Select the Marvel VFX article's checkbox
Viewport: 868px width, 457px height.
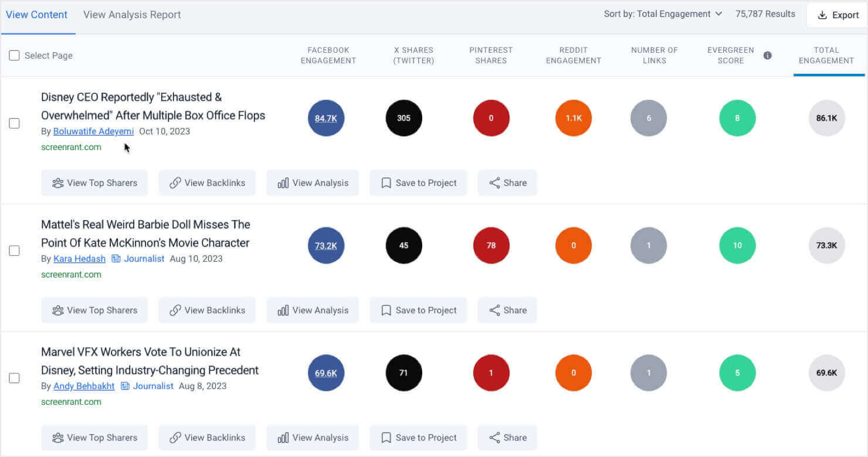point(14,378)
